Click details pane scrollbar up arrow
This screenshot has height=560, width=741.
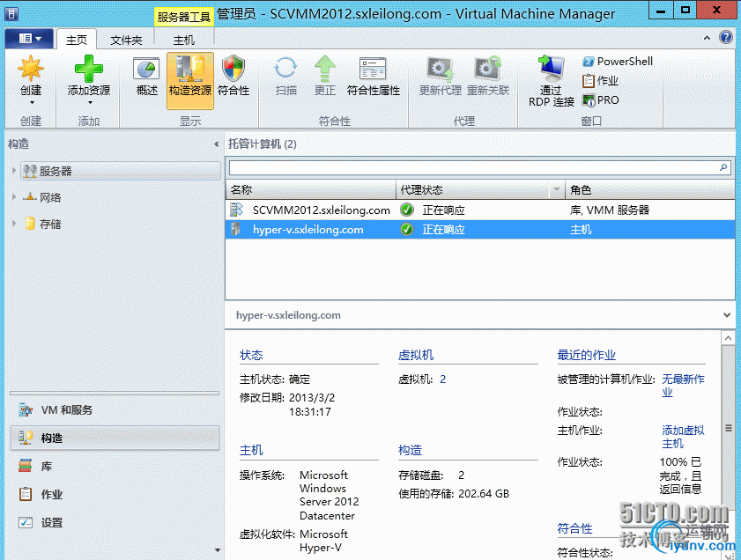pos(729,337)
